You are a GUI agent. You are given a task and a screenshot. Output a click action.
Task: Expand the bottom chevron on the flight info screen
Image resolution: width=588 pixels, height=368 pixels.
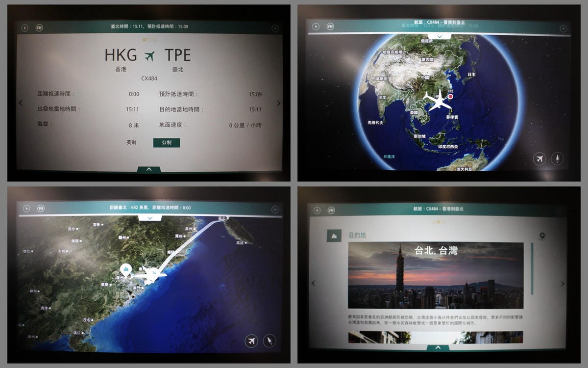tap(149, 169)
